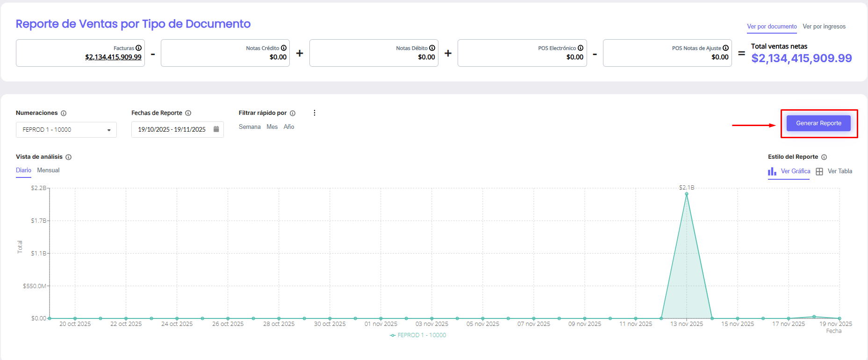Filter quickly by Año
This screenshot has height=360, width=868.
click(289, 127)
